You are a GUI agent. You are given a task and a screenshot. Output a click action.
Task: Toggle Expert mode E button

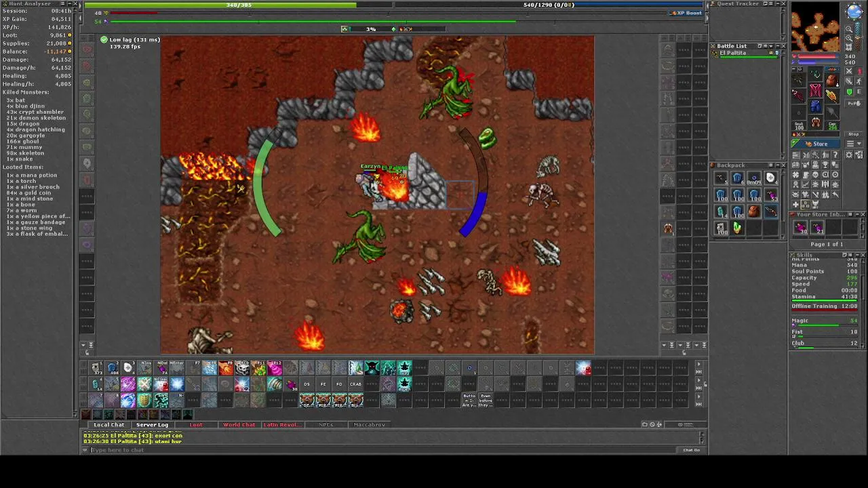(859, 91)
